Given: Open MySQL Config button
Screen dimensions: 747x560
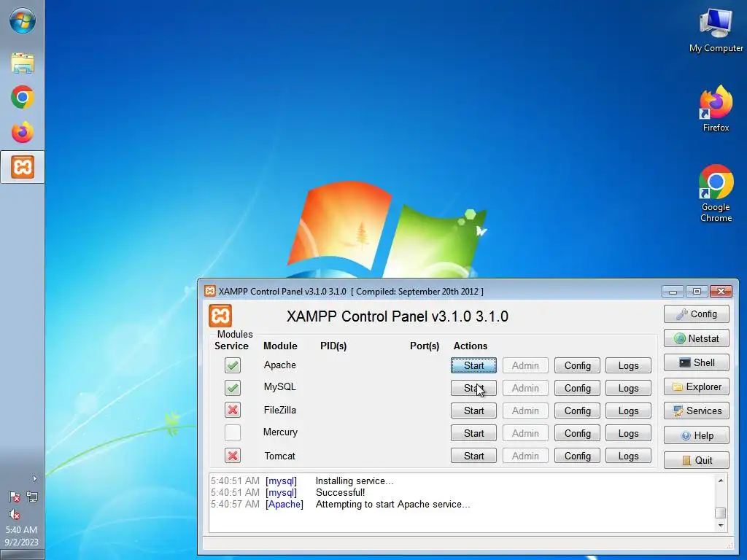Looking at the screenshot, I should click(578, 388).
